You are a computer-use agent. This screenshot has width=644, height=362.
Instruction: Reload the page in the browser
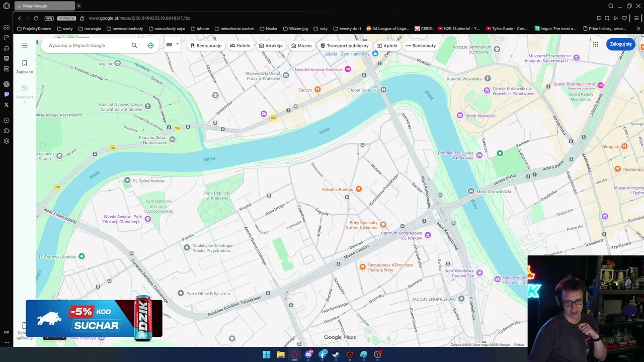pyautogui.click(x=36, y=18)
